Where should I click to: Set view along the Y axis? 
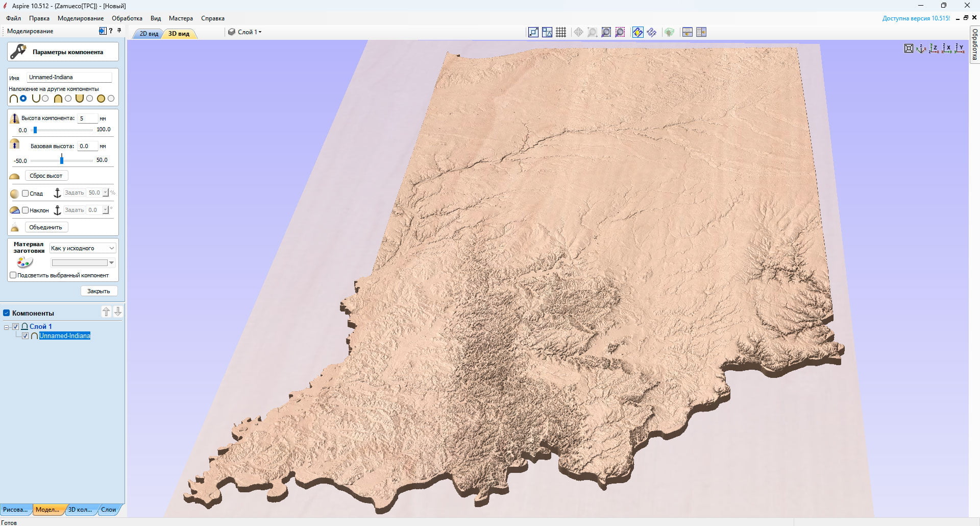(x=960, y=49)
